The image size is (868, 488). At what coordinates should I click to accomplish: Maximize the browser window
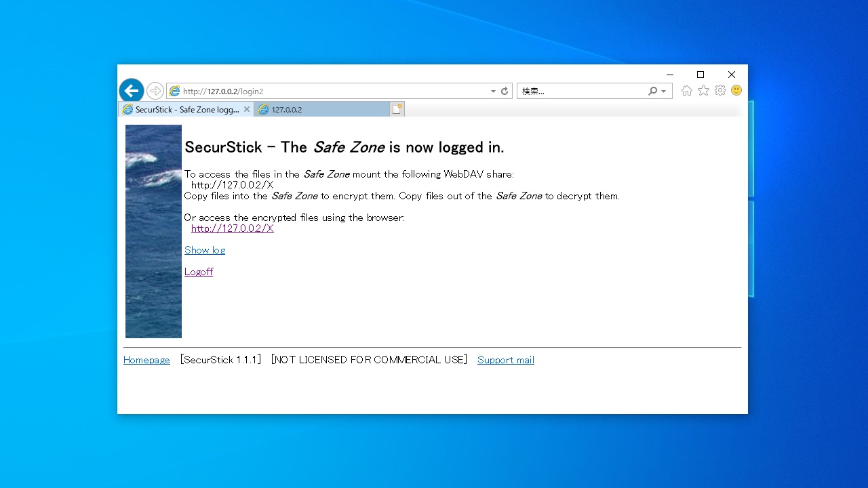tap(701, 75)
